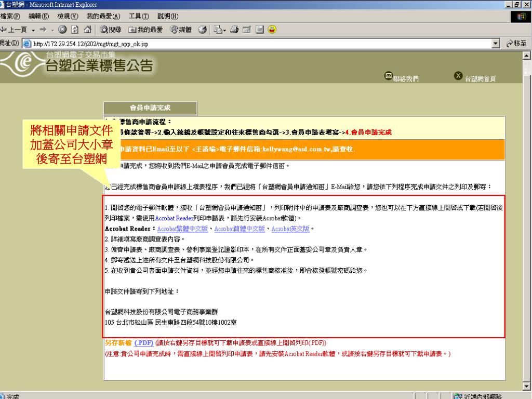Open the 說明(H) menu

coord(168,16)
